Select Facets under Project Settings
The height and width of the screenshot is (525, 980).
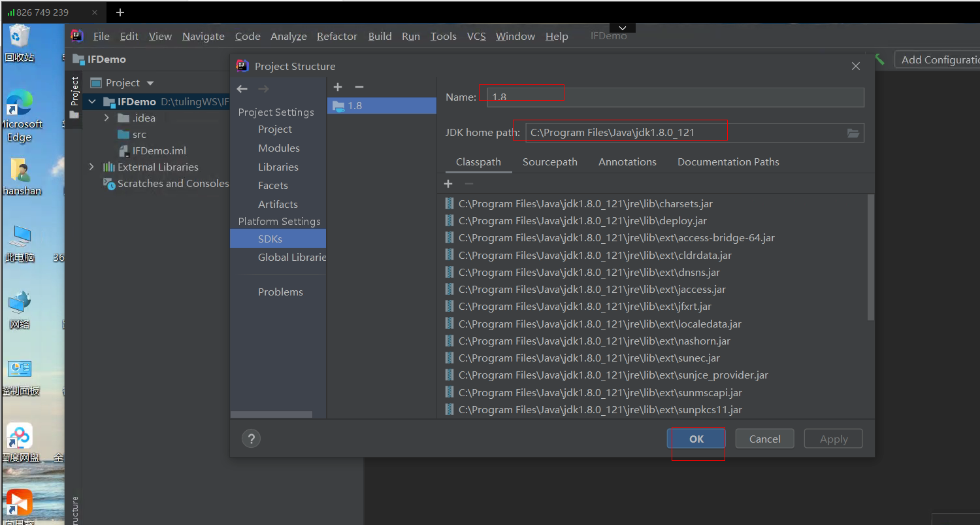273,186
